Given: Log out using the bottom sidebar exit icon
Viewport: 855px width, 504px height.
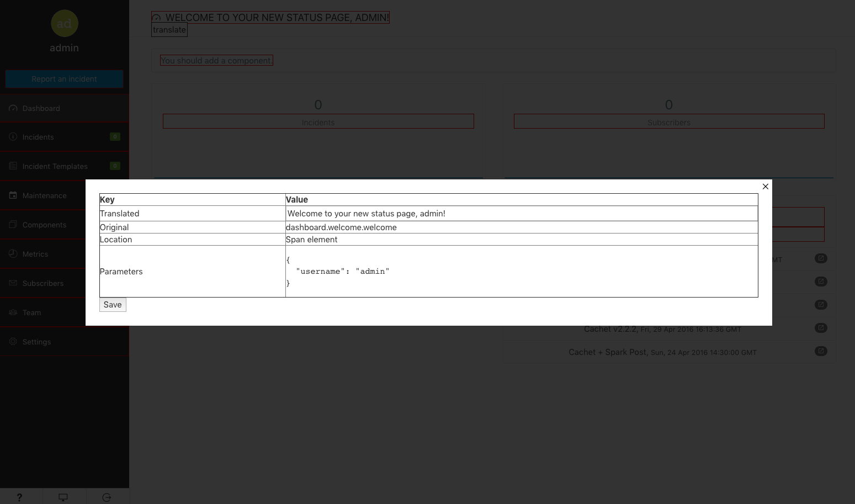Looking at the screenshot, I should (107, 497).
